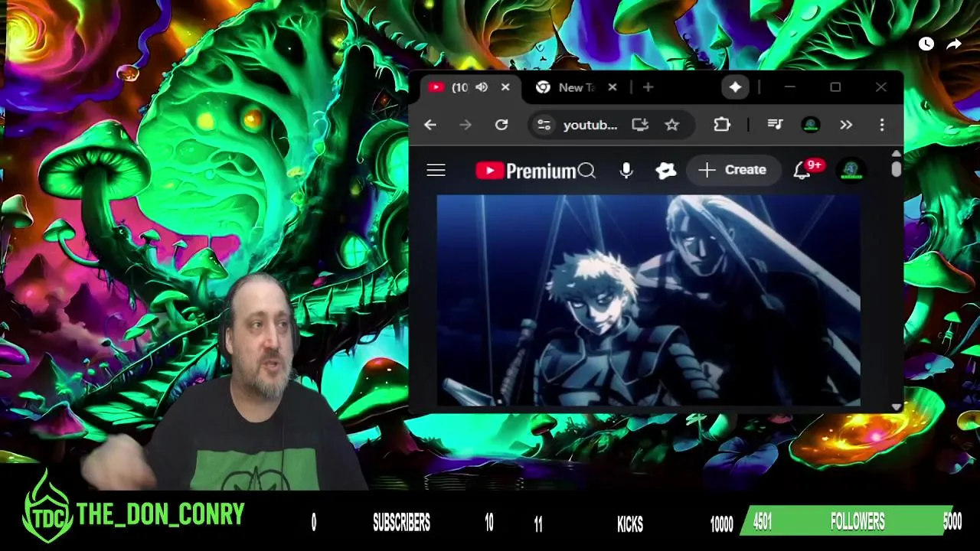
Task: Click the TDC flame logo
Action: click(47, 507)
